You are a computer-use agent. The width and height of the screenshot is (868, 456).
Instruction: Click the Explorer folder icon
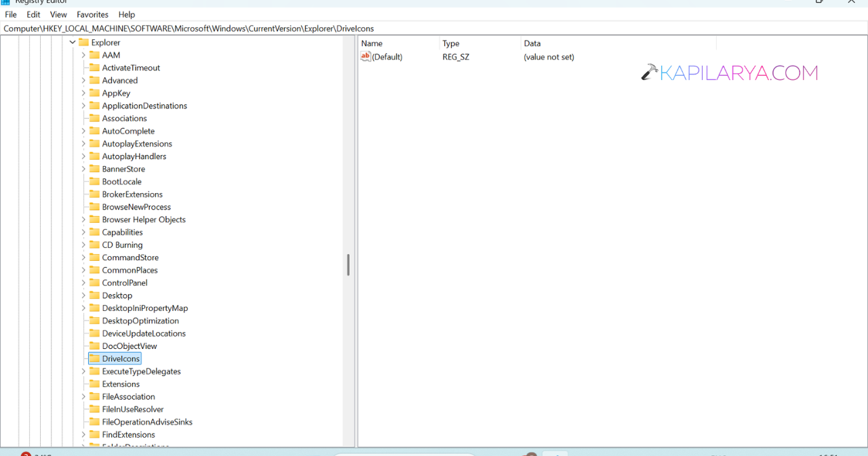point(84,43)
